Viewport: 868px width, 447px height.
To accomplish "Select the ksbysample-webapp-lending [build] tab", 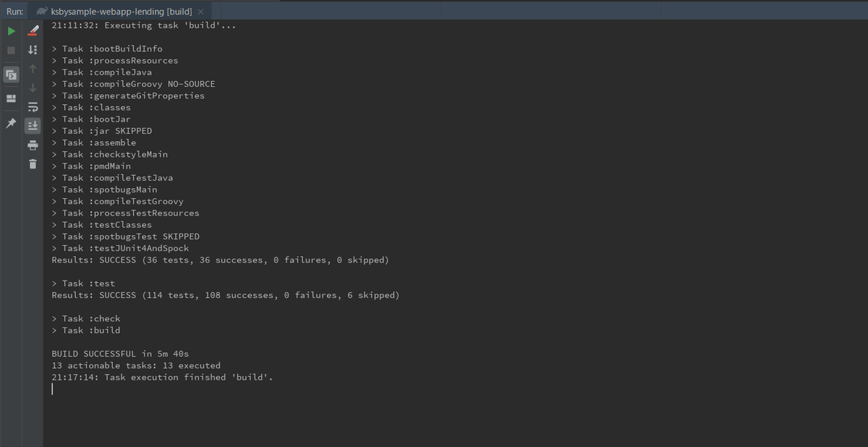I will click(122, 12).
